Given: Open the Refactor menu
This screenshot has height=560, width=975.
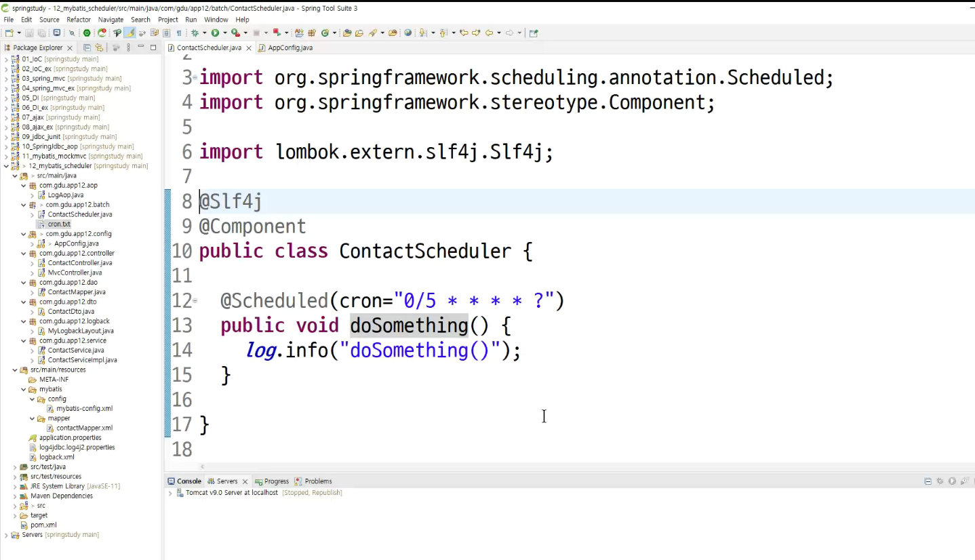Looking at the screenshot, I should coord(79,20).
